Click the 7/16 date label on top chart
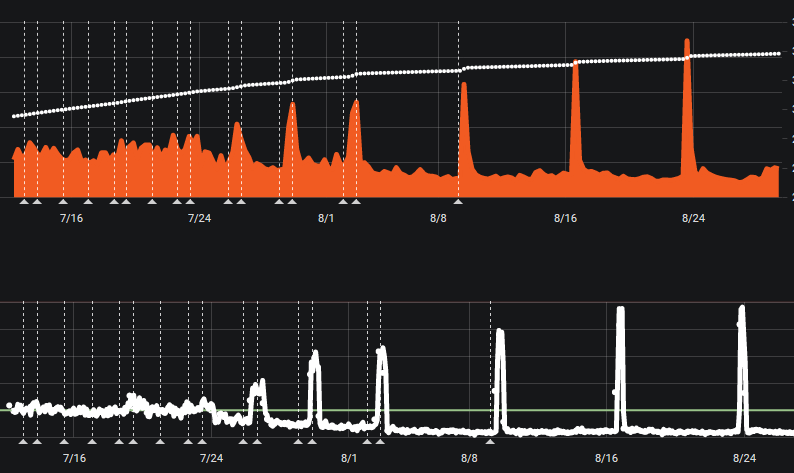Image resolution: width=794 pixels, height=473 pixels. coord(71,218)
